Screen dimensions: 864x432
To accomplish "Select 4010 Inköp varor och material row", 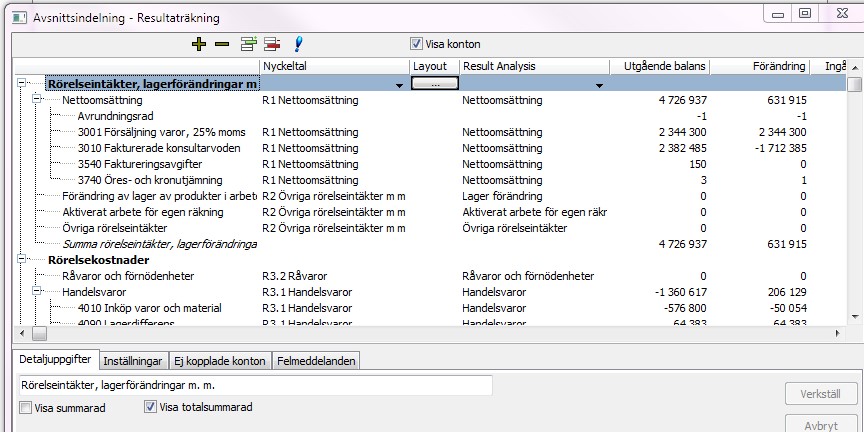I will click(150, 308).
